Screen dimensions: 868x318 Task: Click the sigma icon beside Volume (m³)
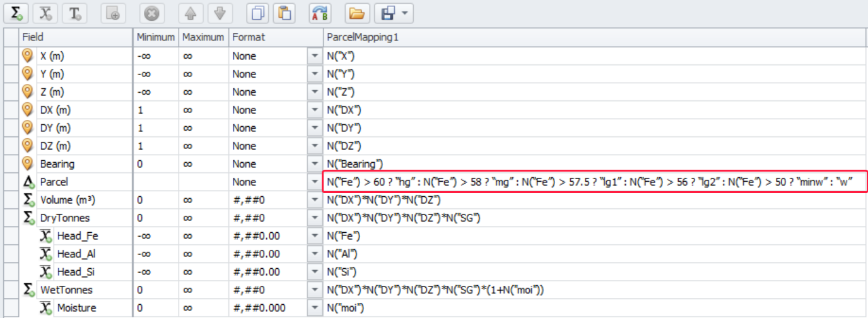[28, 200]
